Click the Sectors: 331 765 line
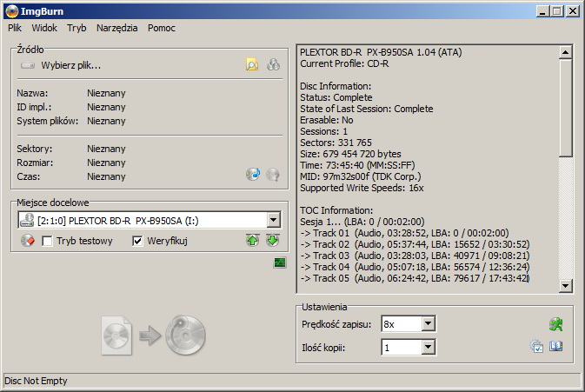This screenshot has height=392, width=585. click(336, 143)
